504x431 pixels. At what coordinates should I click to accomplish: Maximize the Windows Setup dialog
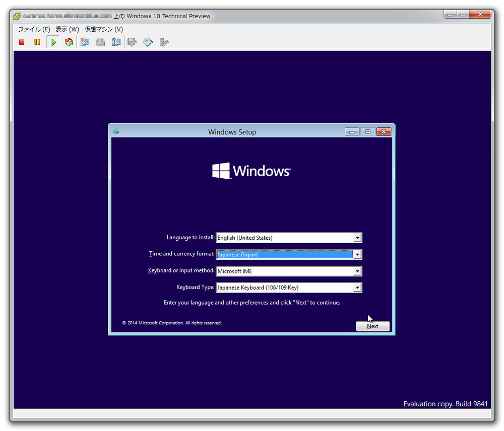point(368,132)
